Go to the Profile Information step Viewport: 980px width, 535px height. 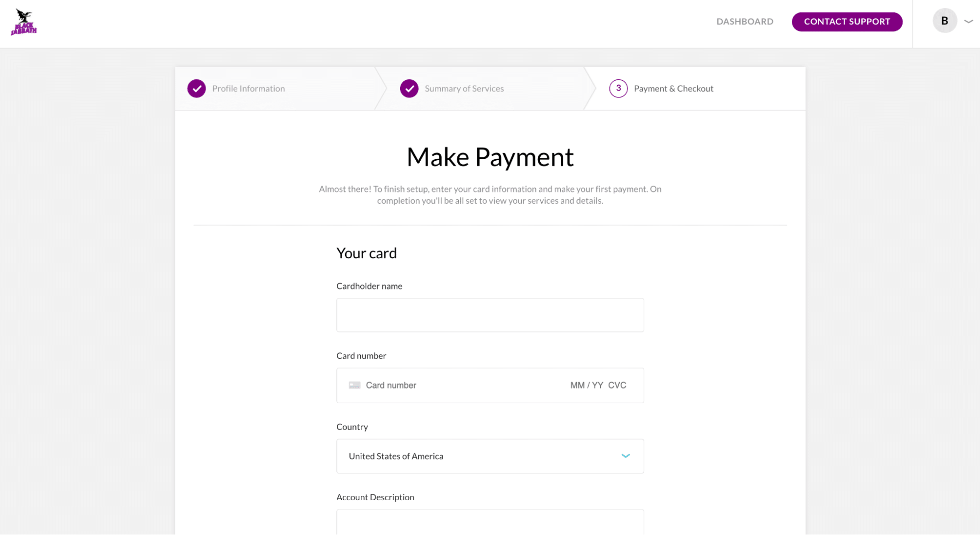(x=248, y=89)
